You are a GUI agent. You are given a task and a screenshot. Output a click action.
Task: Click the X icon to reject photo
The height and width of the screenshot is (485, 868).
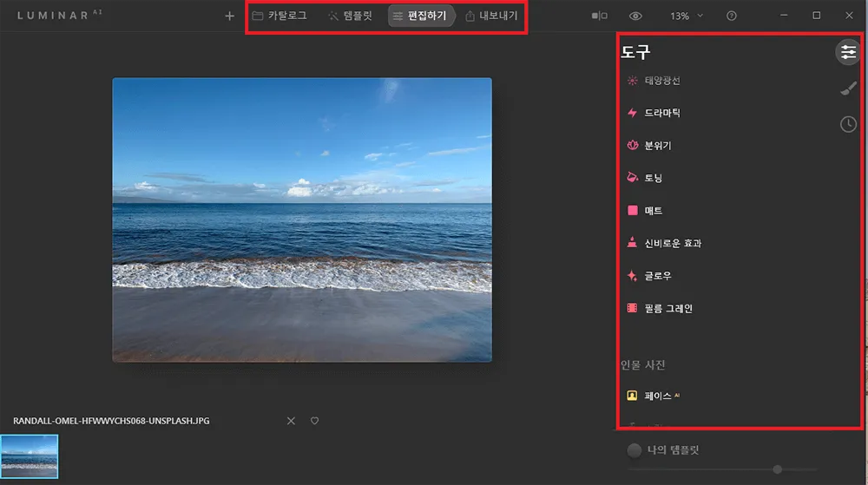coord(291,421)
